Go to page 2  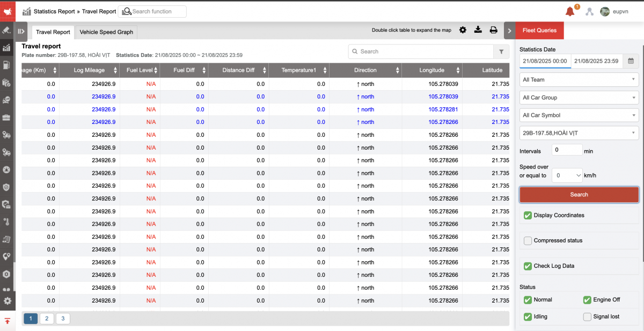(x=47, y=319)
